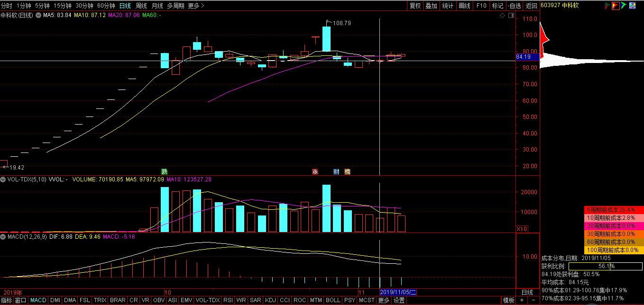Viewport: 644px width, 305px height.
Task: Click the 108.79 high price label
Action: tap(342, 23)
